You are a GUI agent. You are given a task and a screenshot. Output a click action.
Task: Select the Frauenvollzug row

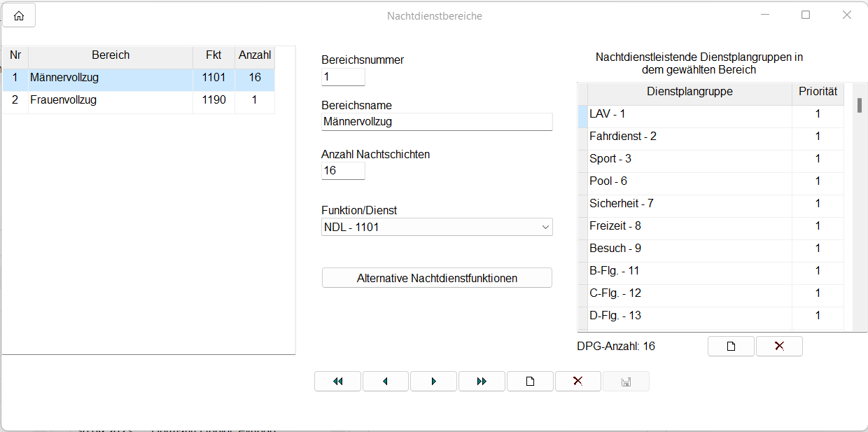(111, 100)
